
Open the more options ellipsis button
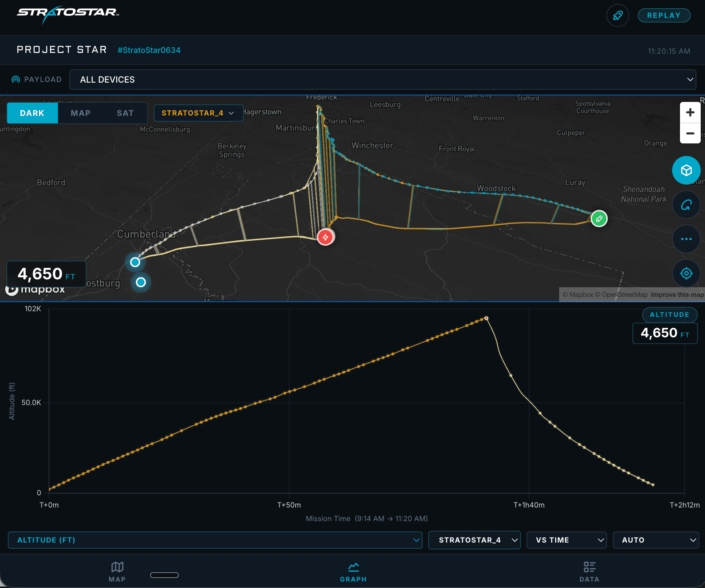coord(686,239)
